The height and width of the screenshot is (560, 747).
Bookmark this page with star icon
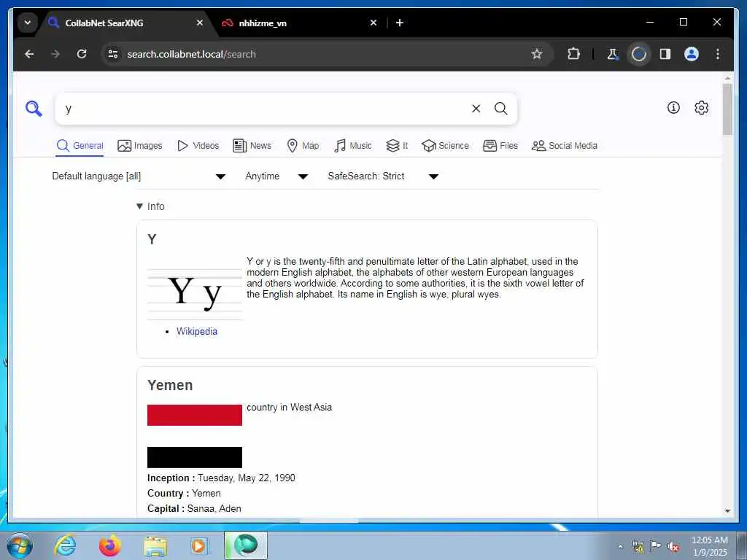(537, 54)
